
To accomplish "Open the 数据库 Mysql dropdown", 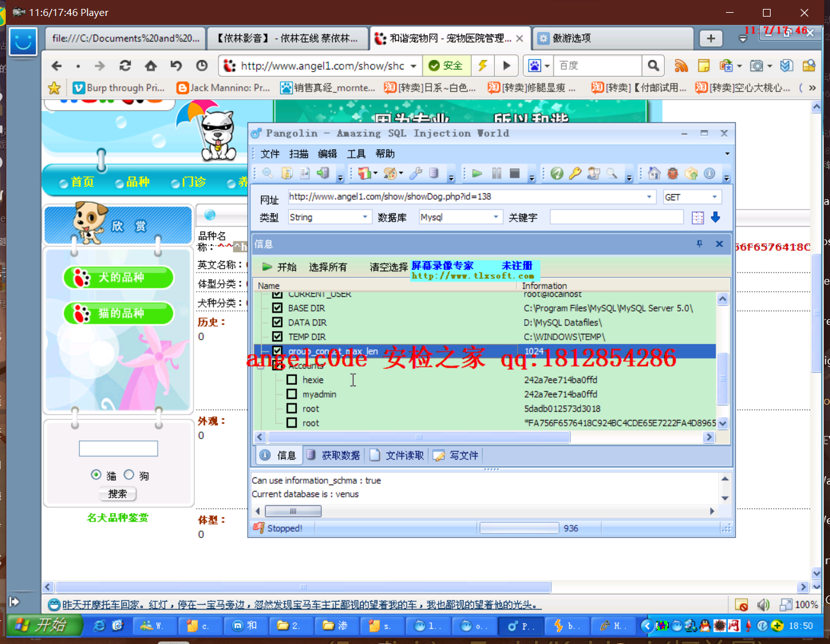I will [496, 217].
